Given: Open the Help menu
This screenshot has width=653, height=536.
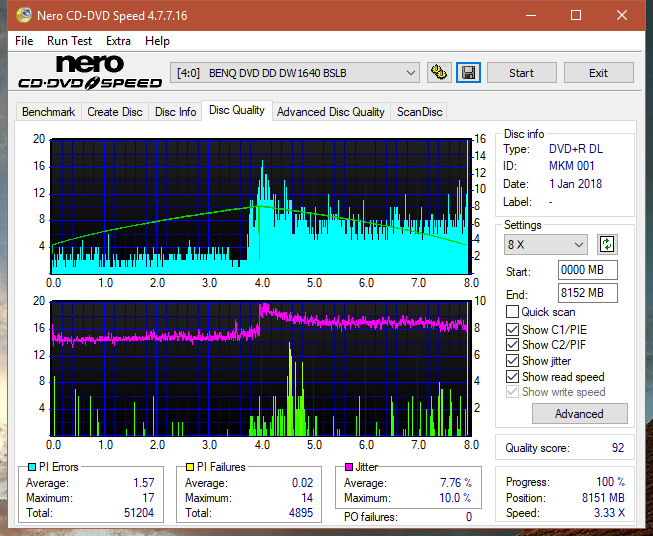Looking at the screenshot, I should [x=157, y=41].
